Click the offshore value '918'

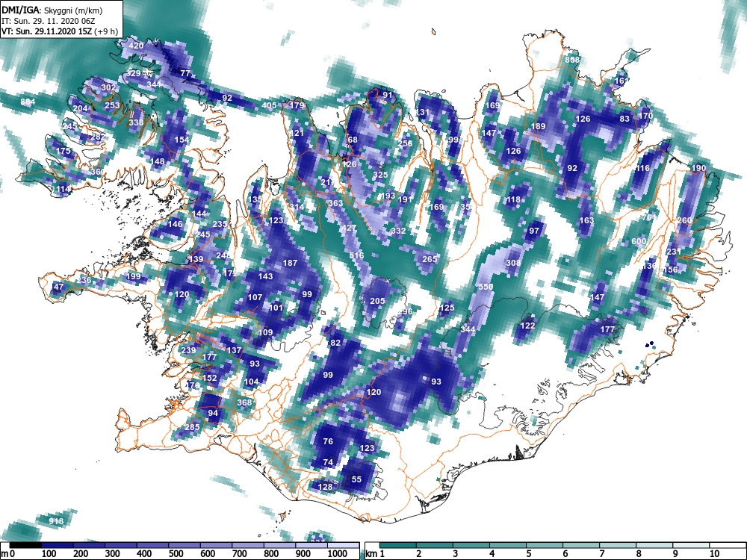[x=56, y=521]
